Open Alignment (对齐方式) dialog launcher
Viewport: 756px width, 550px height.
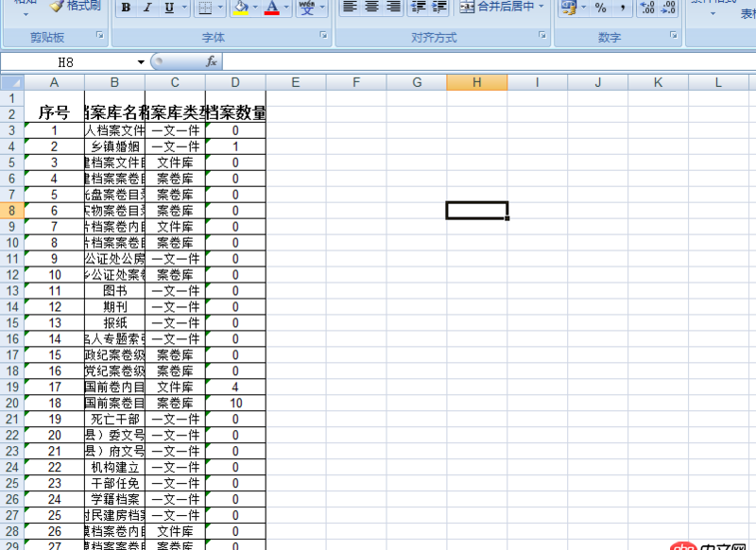point(542,35)
